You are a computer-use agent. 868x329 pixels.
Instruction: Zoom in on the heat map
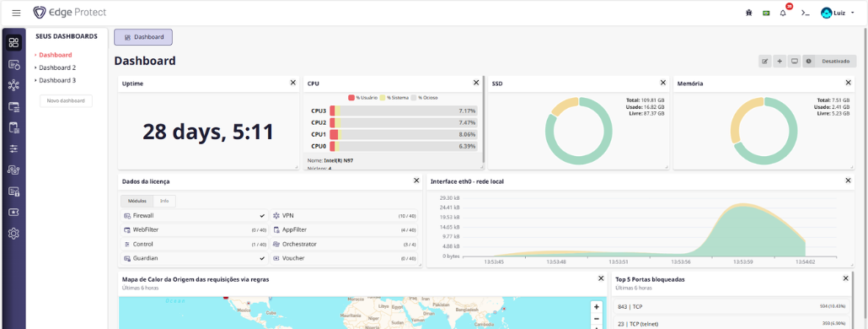point(596,307)
